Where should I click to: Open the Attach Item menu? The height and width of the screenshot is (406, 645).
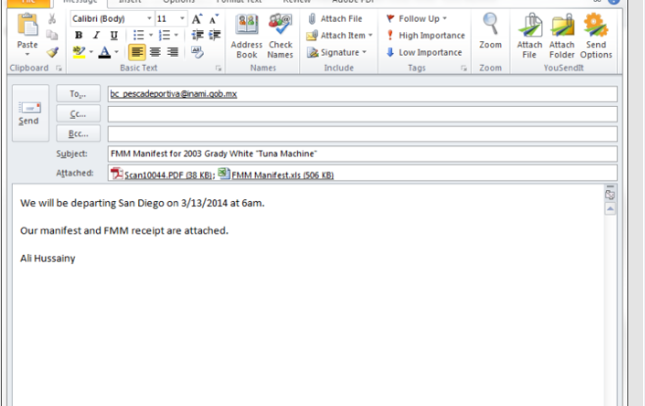pyautogui.click(x=339, y=36)
